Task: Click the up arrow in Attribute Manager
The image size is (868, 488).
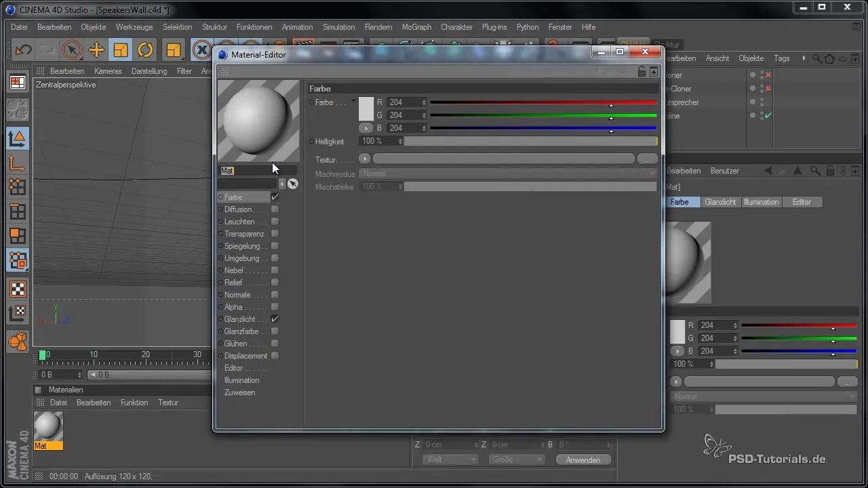Action: pos(797,171)
